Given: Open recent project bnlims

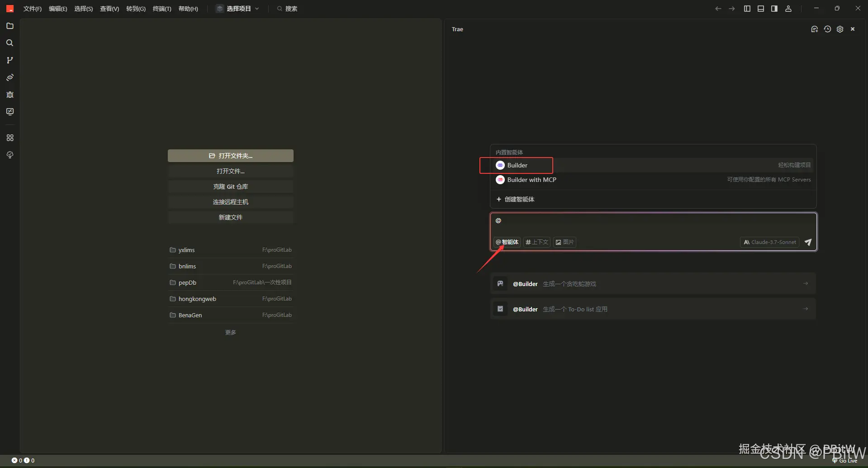Looking at the screenshot, I should (231, 266).
